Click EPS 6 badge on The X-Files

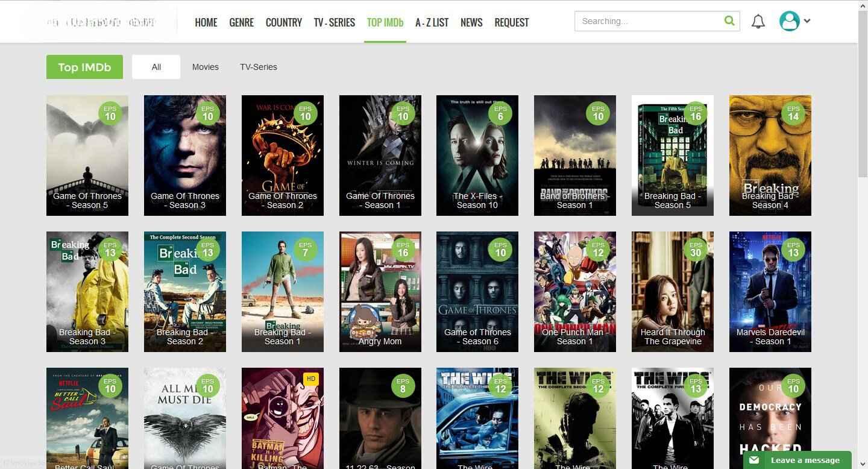coord(500,113)
